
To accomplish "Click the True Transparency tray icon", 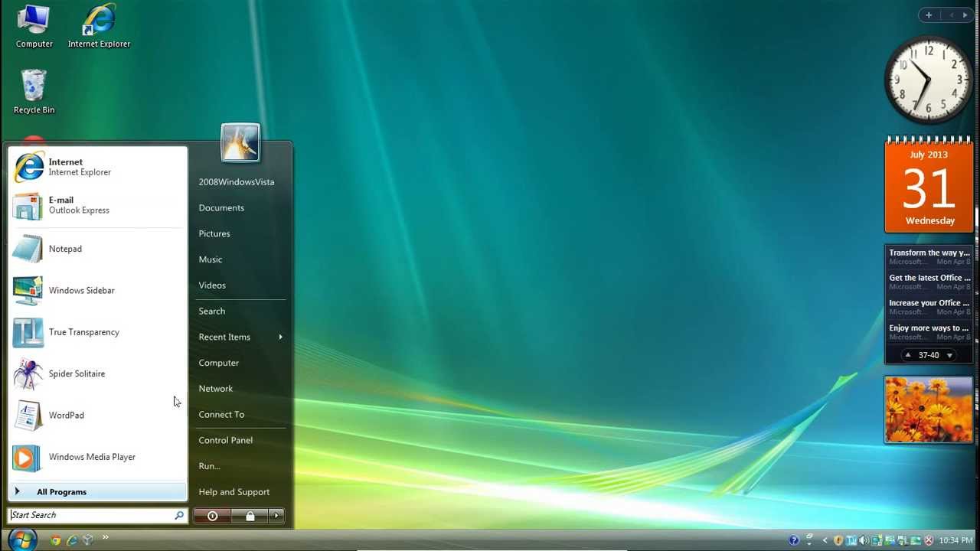I will [x=851, y=540].
